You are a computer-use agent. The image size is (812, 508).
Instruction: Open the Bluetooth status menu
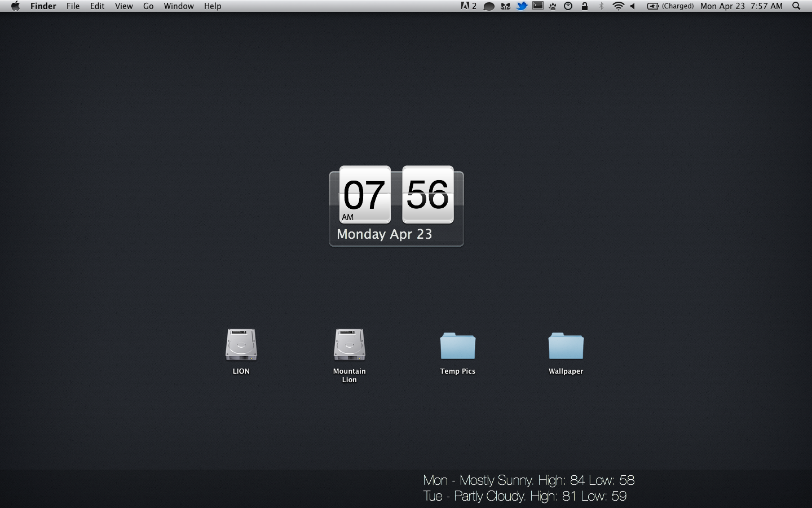coord(601,6)
